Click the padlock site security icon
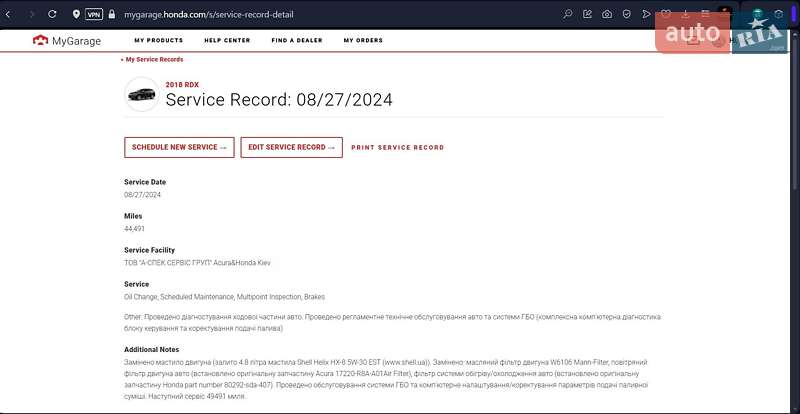800x414 pixels. (x=114, y=15)
